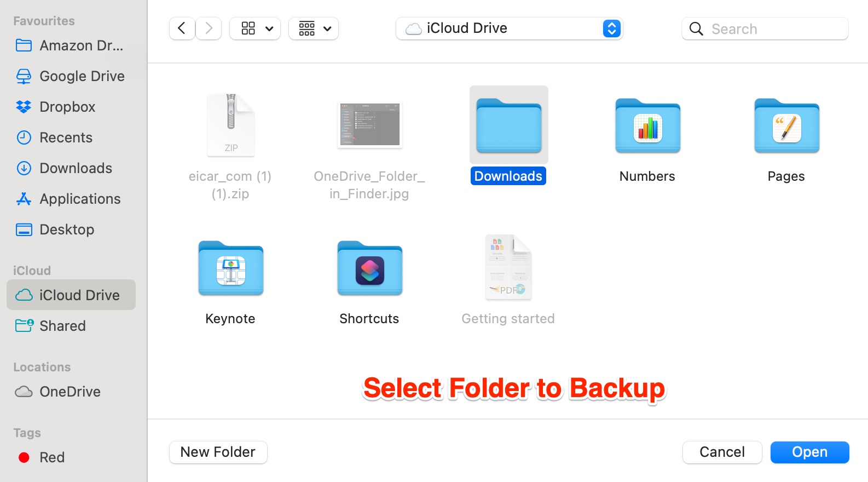Click Open to confirm the folder
This screenshot has width=868, height=482.
coord(810,452)
